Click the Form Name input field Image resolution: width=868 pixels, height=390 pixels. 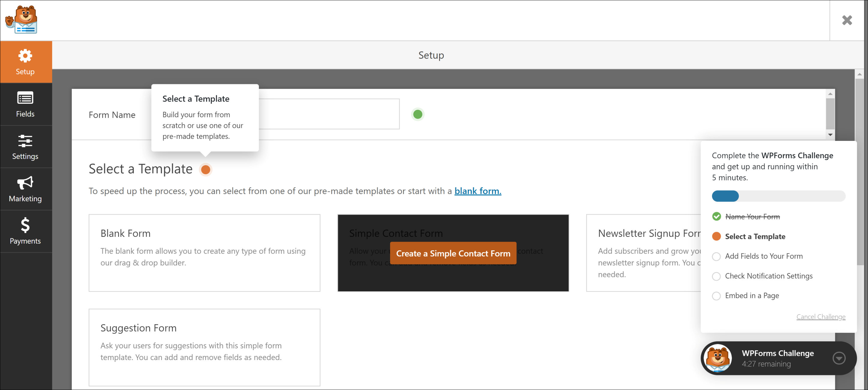[329, 114]
